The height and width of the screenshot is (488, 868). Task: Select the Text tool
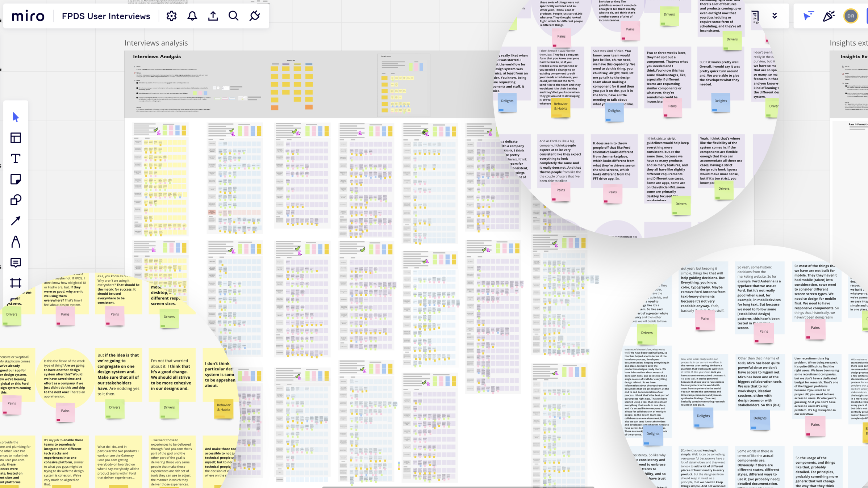tap(16, 159)
